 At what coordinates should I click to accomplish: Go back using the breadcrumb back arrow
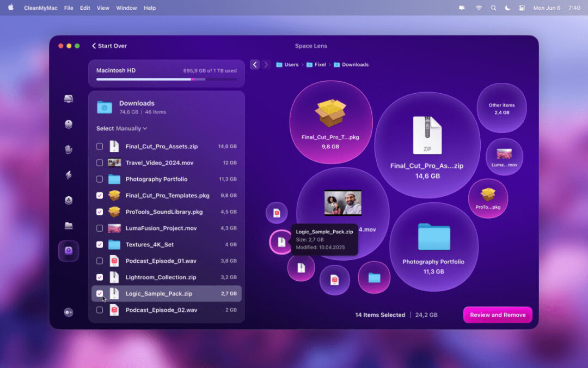pos(255,64)
